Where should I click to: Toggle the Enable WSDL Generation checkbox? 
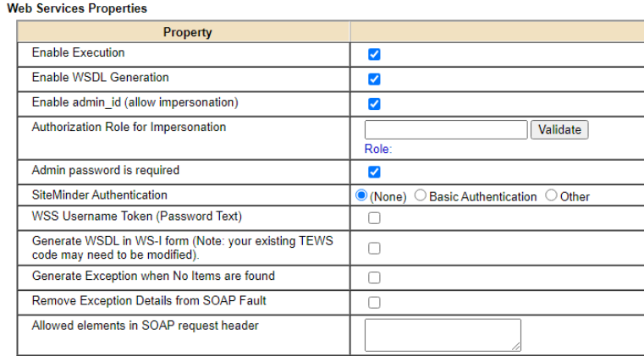[374, 79]
